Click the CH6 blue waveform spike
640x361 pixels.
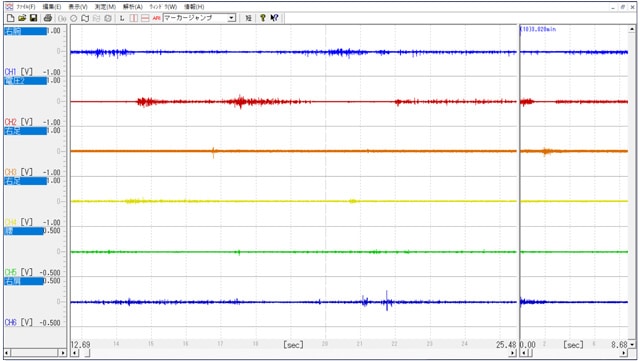(387, 301)
